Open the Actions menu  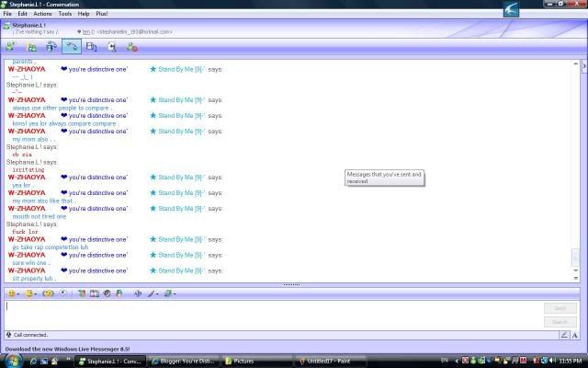tap(42, 14)
